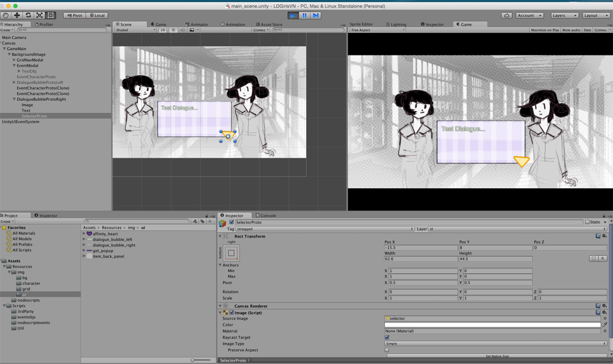Toggle Rect Transform raw edit mode (R)
613x364 pixels.
(603, 258)
